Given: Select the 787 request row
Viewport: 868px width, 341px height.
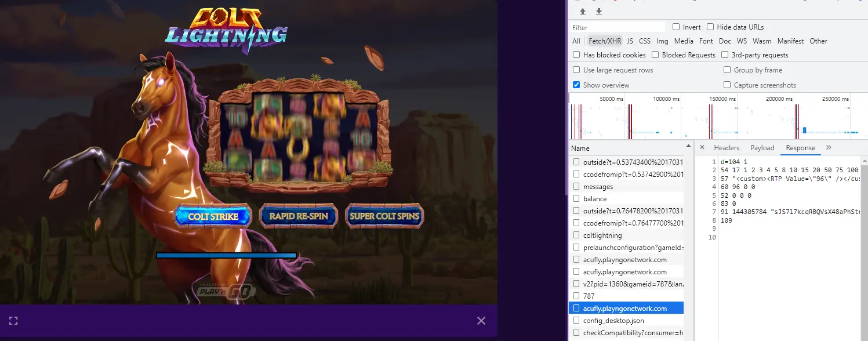Looking at the screenshot, I should click(626, 296).
